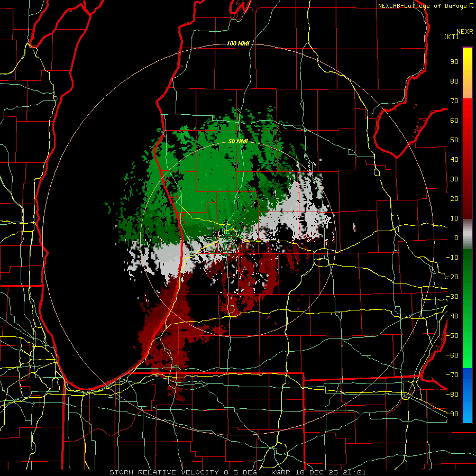Click the -80 scale label

[x=452, y=395]
